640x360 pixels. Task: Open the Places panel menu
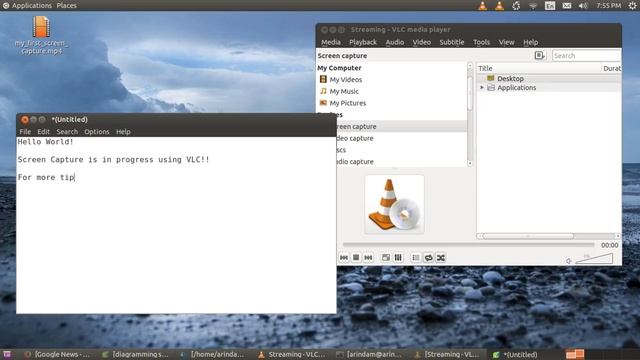pyautogui.click(x=67, y=5)
